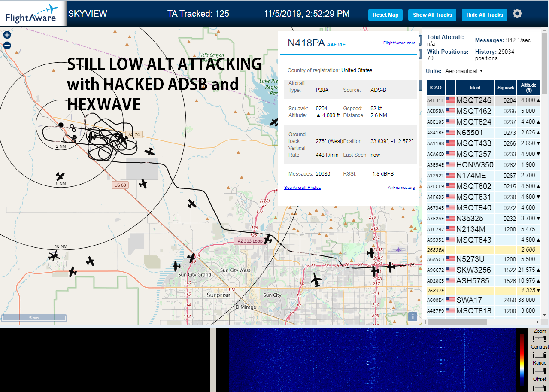Select the MSQT843 aircraft row
This screenshot has width=549, height=392.
pos(484,240)
